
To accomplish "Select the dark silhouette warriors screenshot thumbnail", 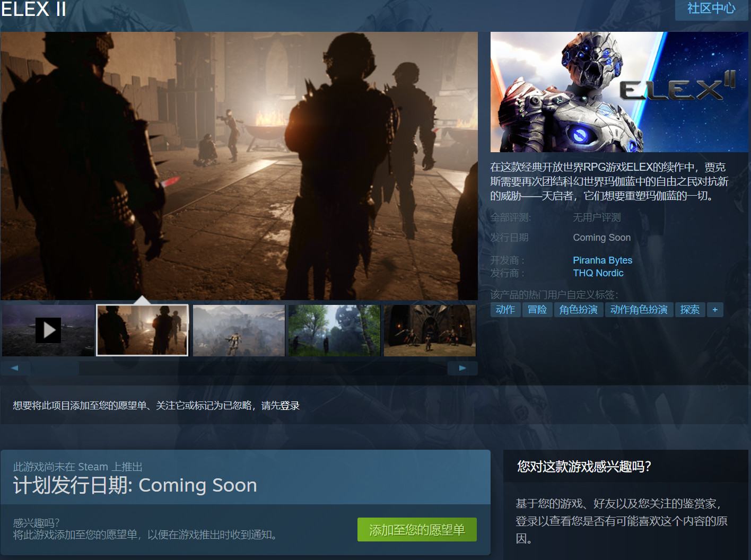I will point(142,330).
